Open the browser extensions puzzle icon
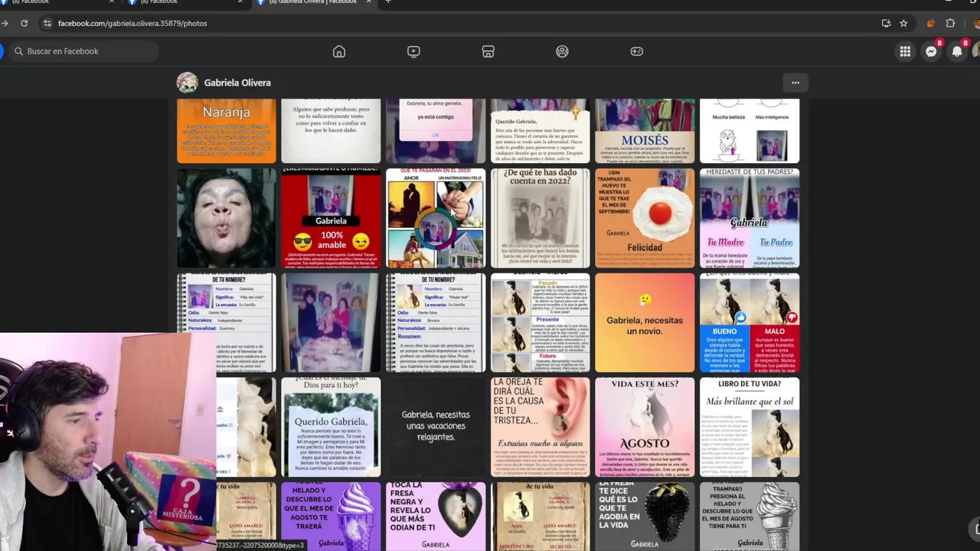 pyautogui.click(x=951, y=23)
